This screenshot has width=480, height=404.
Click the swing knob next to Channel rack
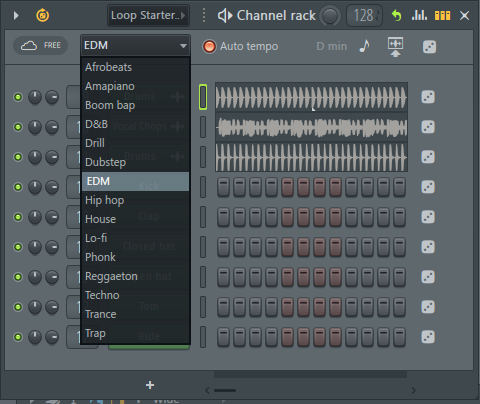coord(330,16)
